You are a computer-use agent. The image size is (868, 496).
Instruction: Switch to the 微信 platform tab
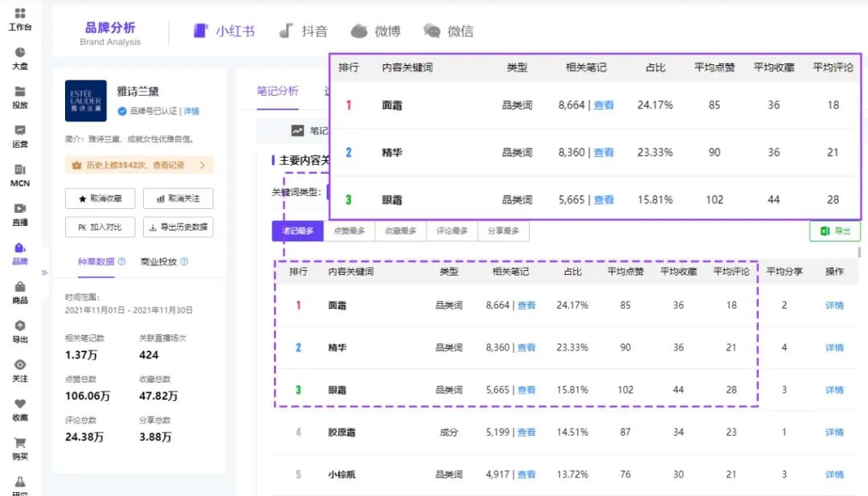tap(448, 31)
